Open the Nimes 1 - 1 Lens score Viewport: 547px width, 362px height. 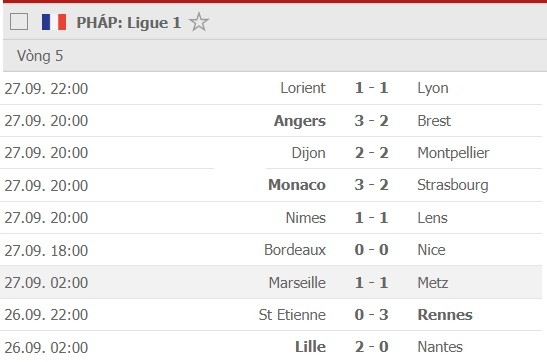(x=372, y=218)
